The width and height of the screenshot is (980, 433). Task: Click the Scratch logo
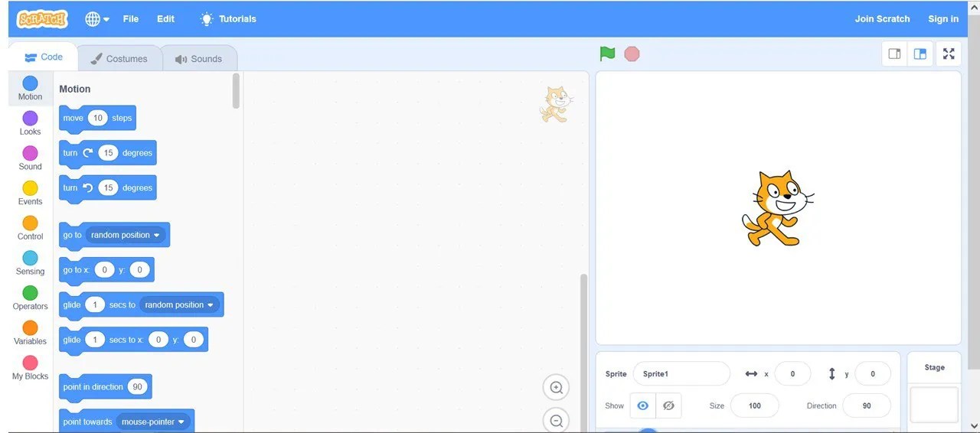[42, 19]
